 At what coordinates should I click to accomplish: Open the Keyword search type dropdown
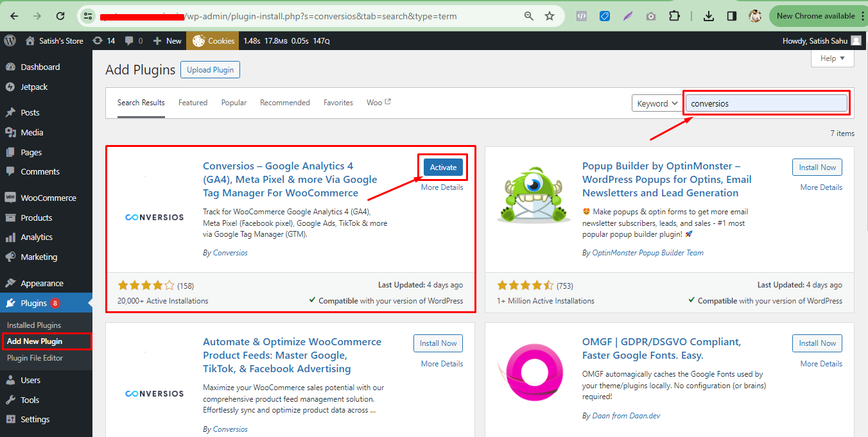(x=657, y=103)
